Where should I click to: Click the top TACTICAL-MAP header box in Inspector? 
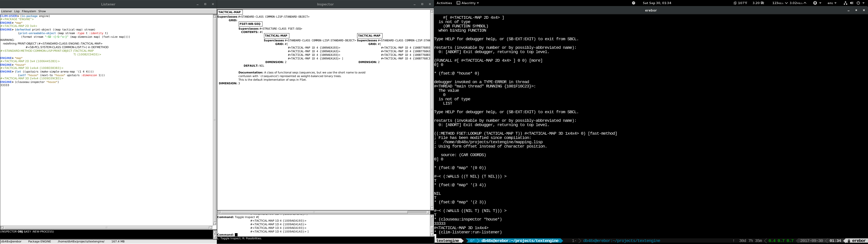[230, 12]
